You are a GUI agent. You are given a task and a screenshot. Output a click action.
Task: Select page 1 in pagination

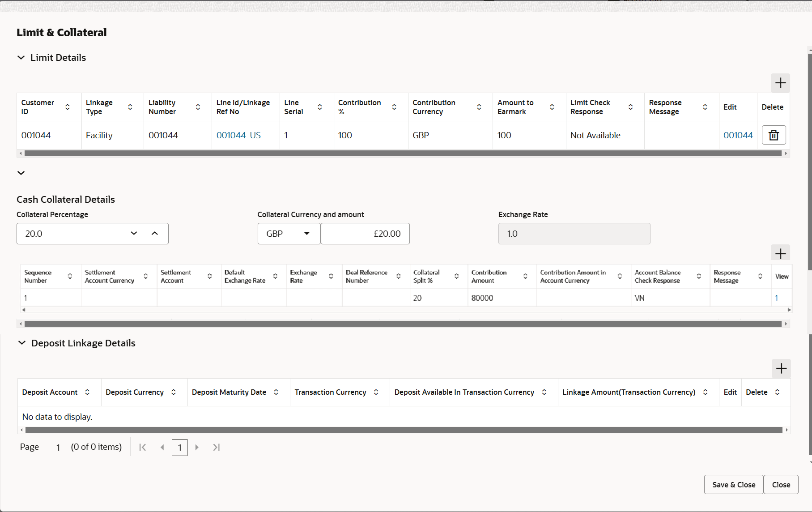(x=179, y=448)
